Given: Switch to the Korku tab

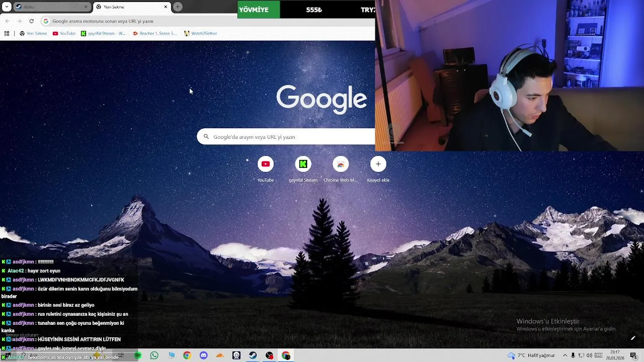Looking at the screenshot, I should pos(52,7).
